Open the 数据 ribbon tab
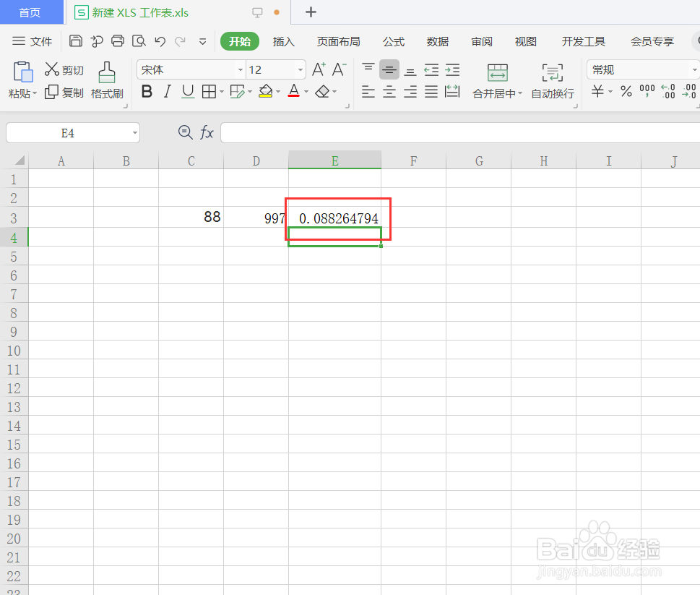Screen dimensions: 700x595 [437, 41]
